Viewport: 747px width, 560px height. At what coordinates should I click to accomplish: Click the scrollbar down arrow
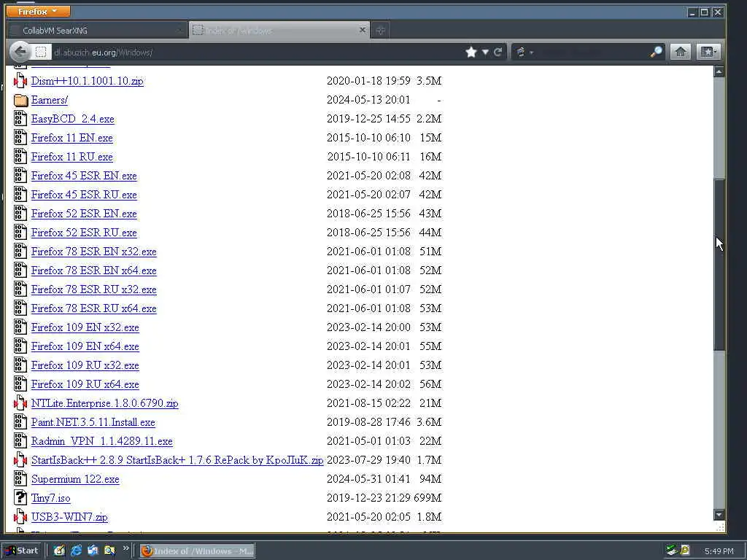click(719, 514)
